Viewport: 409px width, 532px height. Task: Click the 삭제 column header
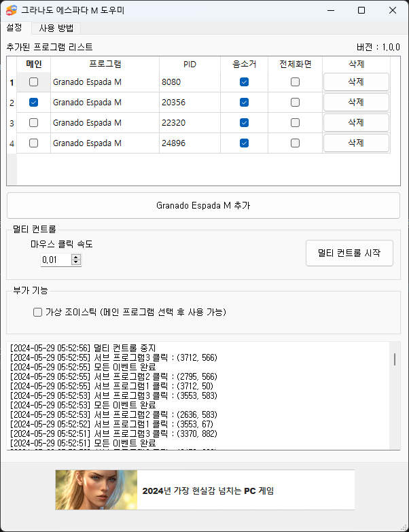point(356,64)
